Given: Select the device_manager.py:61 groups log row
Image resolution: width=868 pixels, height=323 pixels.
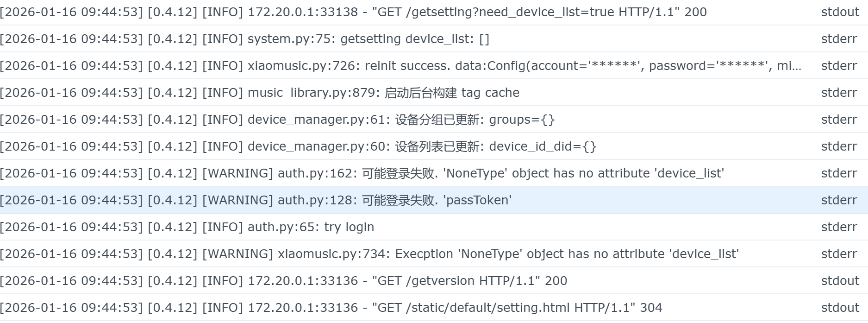Looking at the screenshot, I should point(277,120).
